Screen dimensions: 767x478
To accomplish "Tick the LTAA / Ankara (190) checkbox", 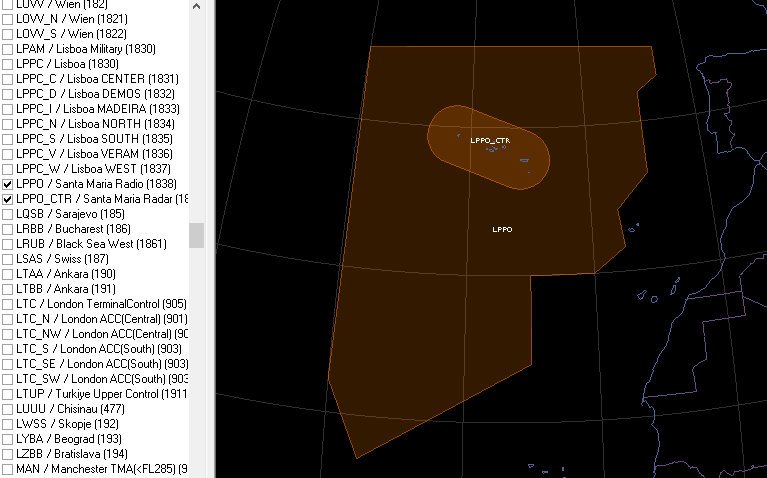I will 8,274.
